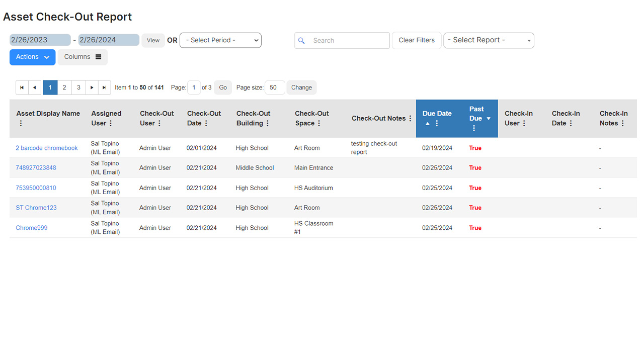Expand the Actions dropdown
Image resolution: width=644 pixels, height=362 pixels.
(32, 57)
